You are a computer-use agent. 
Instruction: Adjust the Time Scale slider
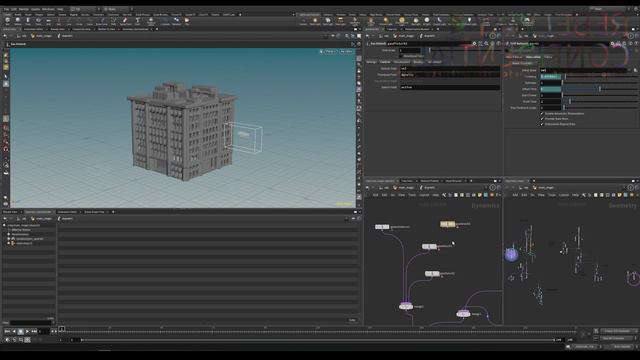[460, 50]
